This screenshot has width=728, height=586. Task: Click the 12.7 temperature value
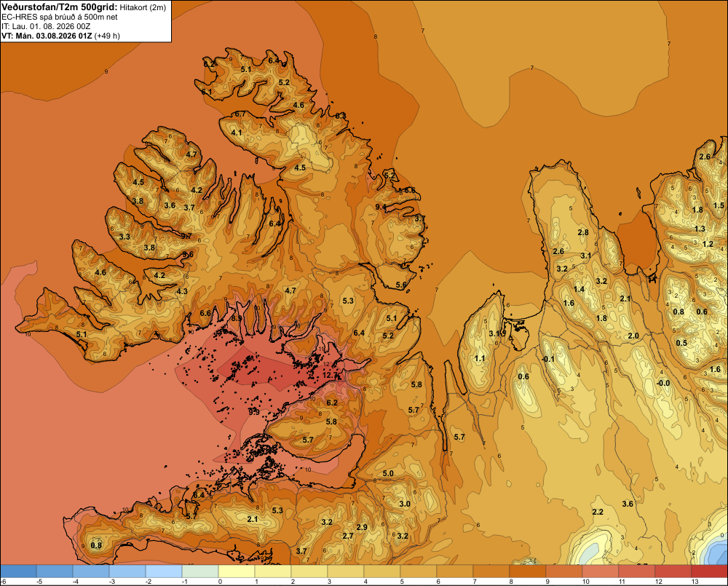tap(330, 375)
